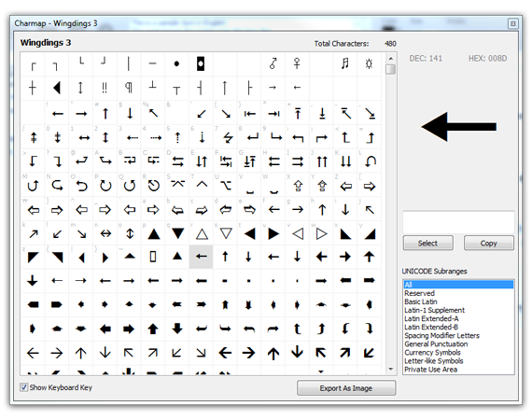Screen dimensions: 532x420
Task: Pick the option-key symbol glyph
Action: pos(225,185)
